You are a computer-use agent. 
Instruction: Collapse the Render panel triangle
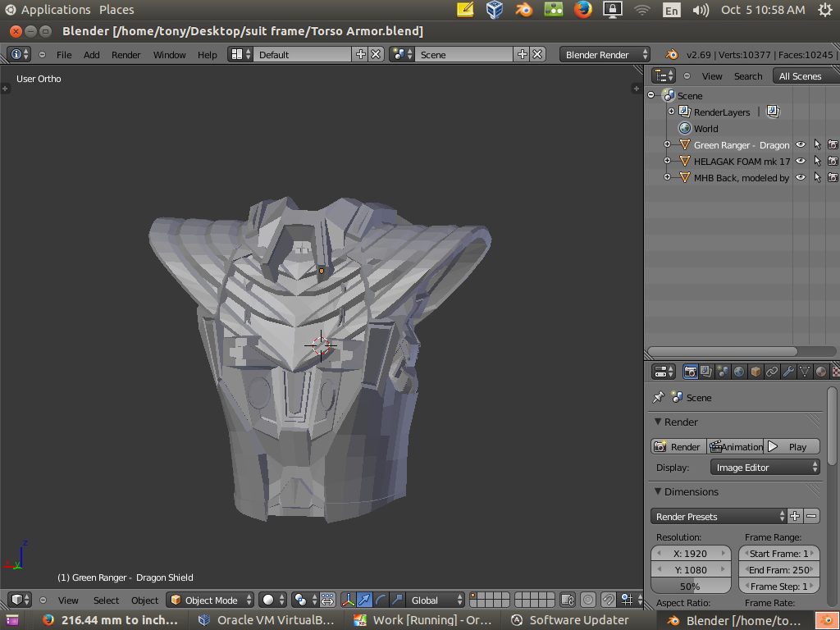pos(658,422)
